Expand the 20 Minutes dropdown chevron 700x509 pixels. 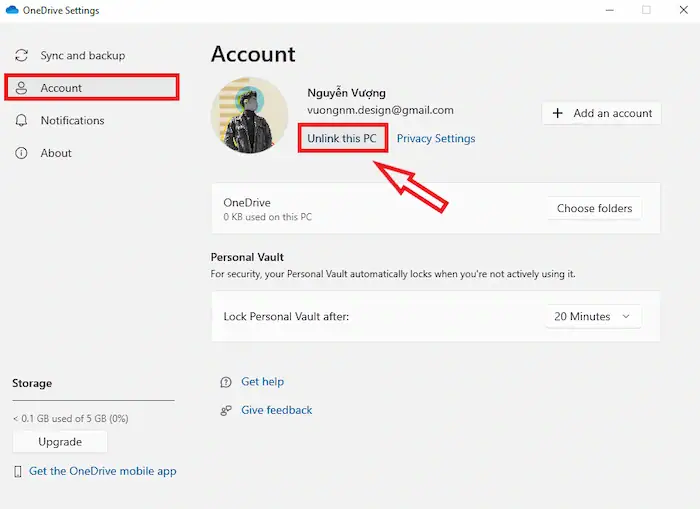pyautogui.click(x=627, y=317)
